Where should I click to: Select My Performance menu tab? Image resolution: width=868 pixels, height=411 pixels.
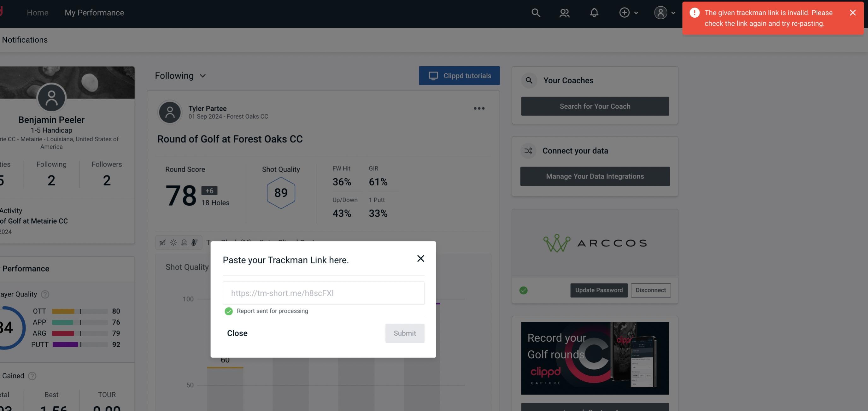pyautogui.click(x=94, y=12)
